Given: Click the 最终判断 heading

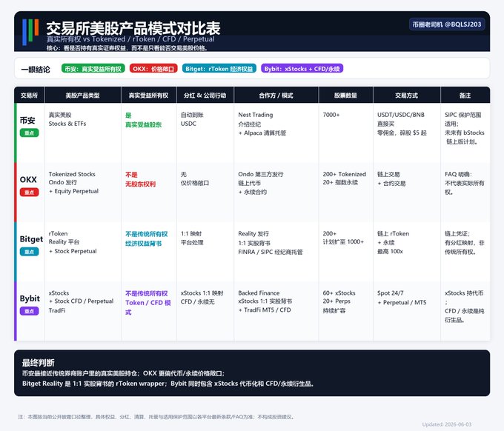Looking at the screenshot, I should tap(38, 363).
